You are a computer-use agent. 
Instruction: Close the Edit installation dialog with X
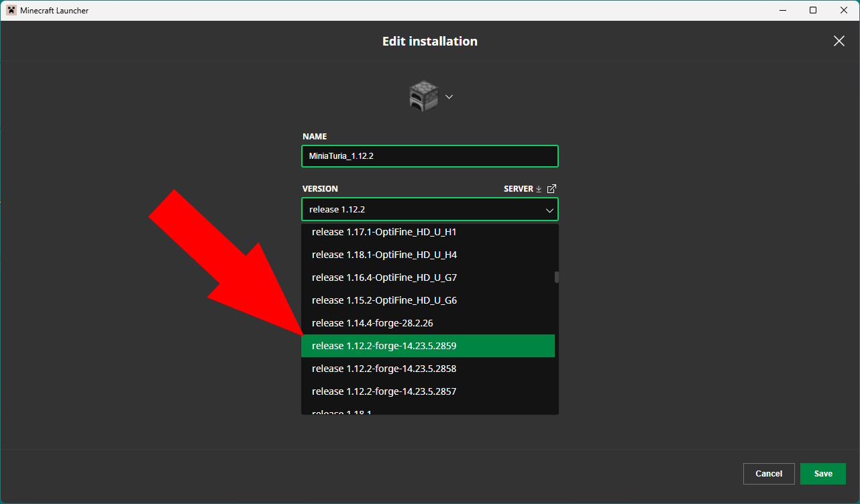pos(839,41)
